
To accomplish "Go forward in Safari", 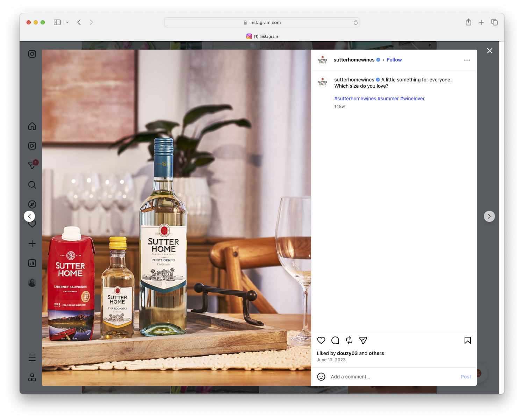I will pyautogui.click(x=91, y=22).
